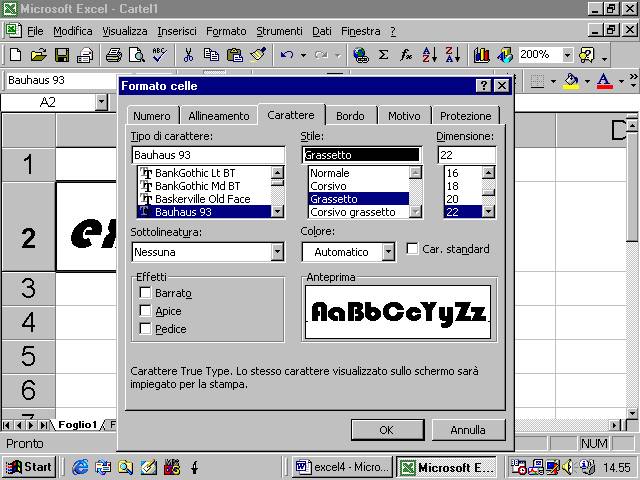This screenshot has height=480, width=640.
Task: Run the spell check ABC icon
Action: 160,55
